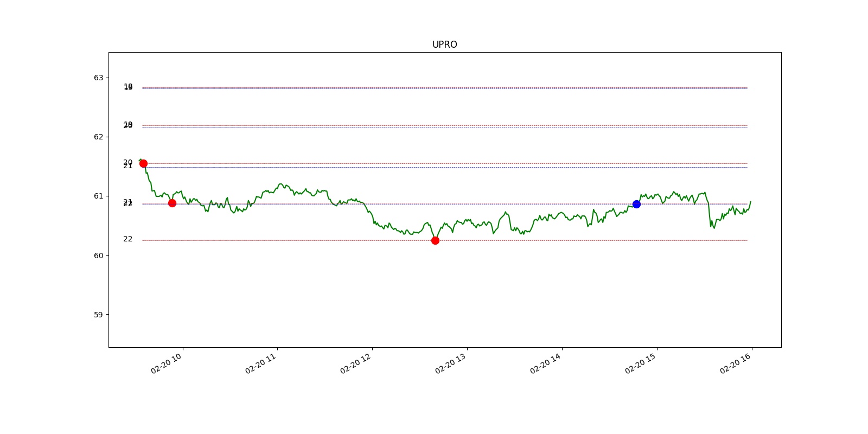Click the y-axis label 63
This screenshot has height=434, width=868.
coord(98,78)
